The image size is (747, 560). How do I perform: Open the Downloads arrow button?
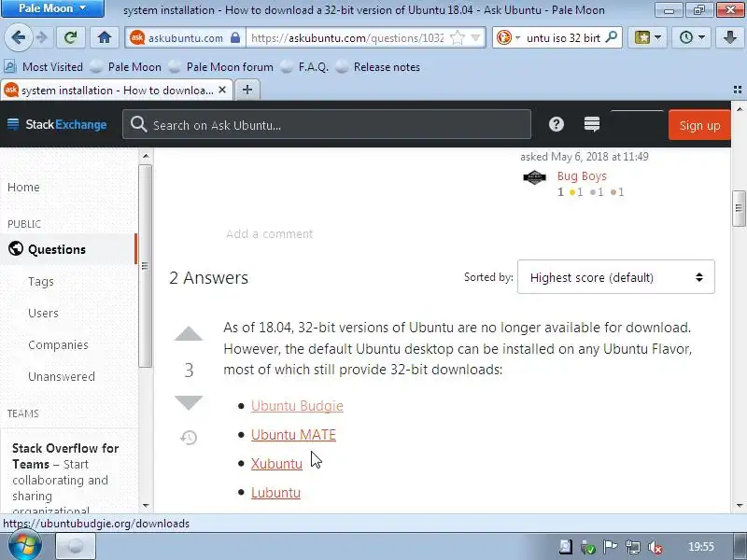click(x=730, y=37)
